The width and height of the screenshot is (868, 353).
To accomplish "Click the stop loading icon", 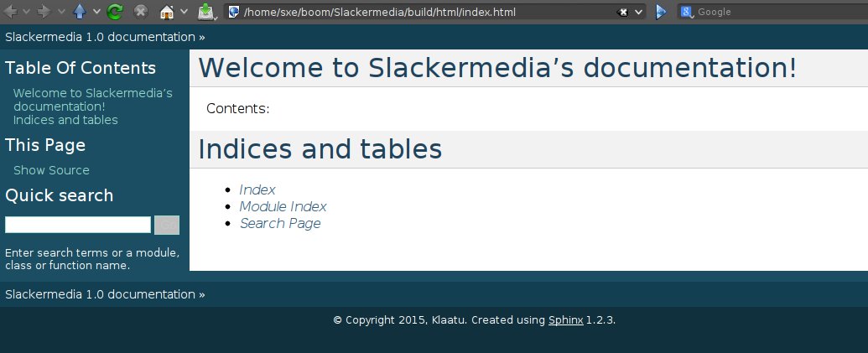I will [x=141, y=12].
